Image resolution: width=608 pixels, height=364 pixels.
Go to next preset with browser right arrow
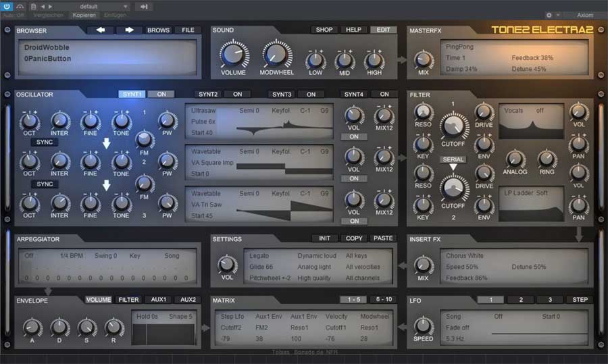[x=129, y=30]
